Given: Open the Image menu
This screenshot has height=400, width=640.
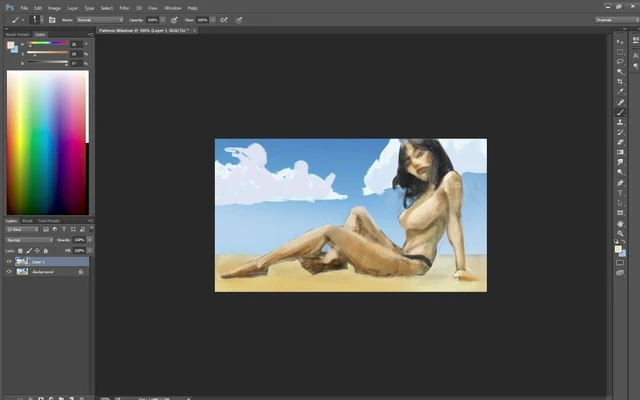Looking at the screenshot, I should pyautogui.click(x=54, y=8).
